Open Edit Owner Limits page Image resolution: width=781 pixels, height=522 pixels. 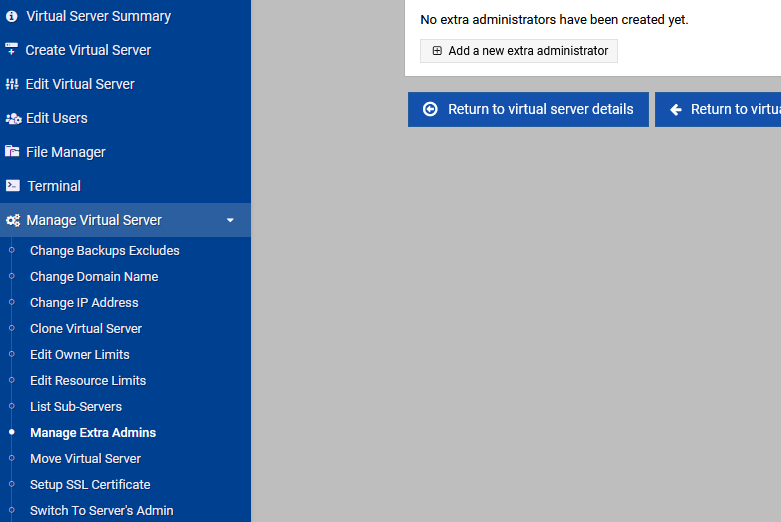point(80,355)
